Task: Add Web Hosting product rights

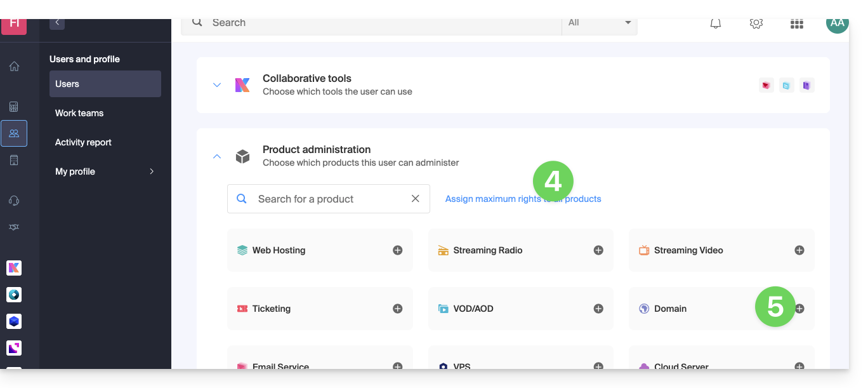Action: pos(397,250)
